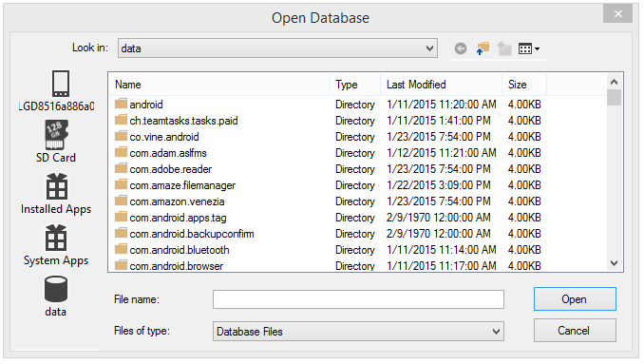644x364 pixels.
Task: Expand the Files of type dropdown
Action: [496, 332]
